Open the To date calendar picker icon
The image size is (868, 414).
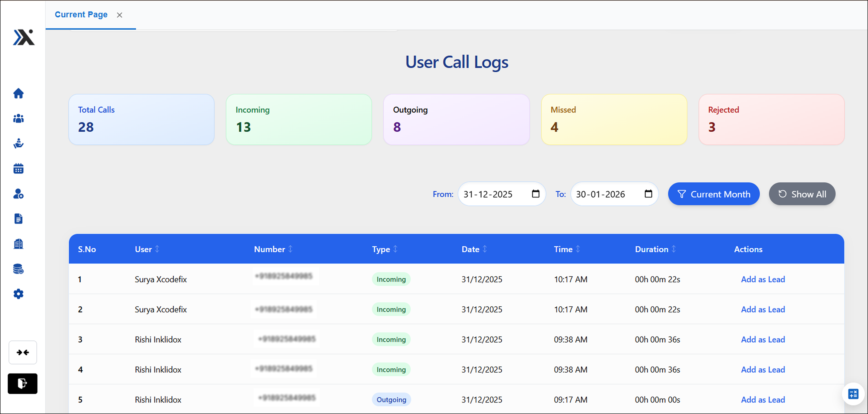(x=648, y=194)
